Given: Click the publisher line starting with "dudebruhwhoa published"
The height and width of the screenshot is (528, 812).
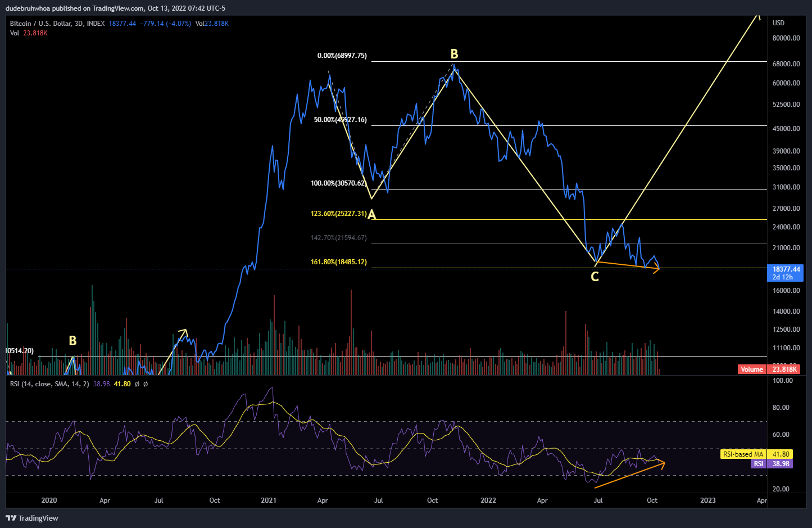Looking at the screenshot, I should 116,8.
